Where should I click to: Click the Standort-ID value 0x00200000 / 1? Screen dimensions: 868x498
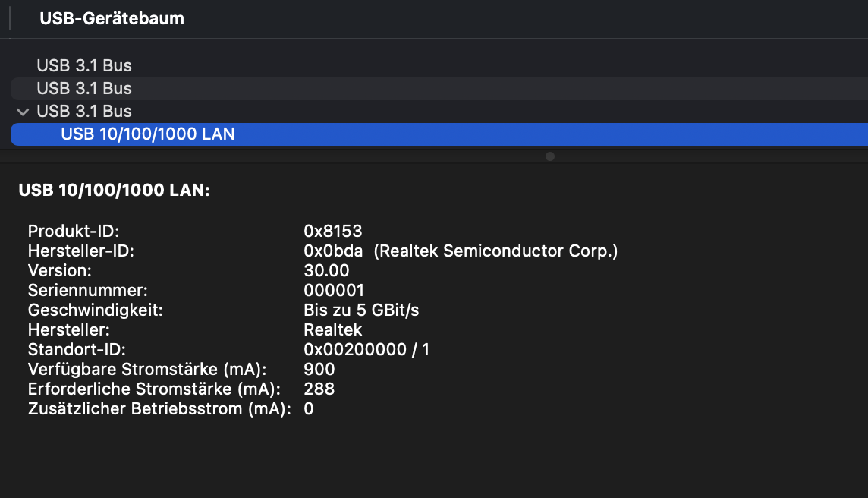366,349
